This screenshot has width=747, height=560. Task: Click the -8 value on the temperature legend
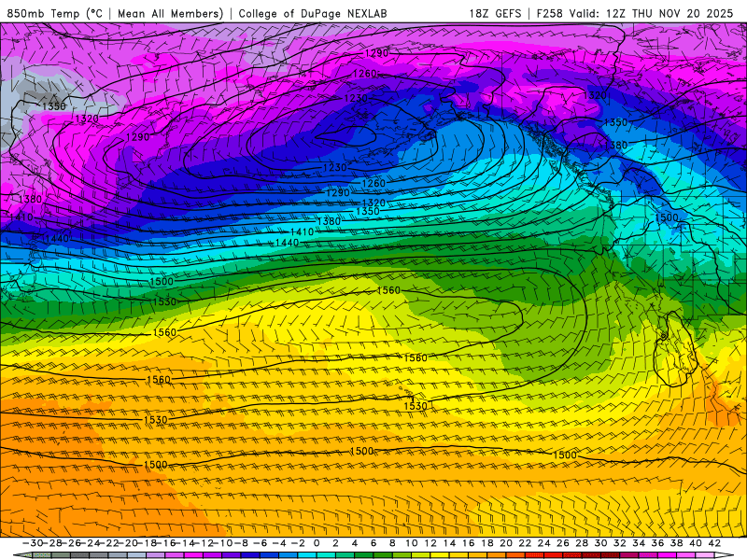click(x=241, y=543)
